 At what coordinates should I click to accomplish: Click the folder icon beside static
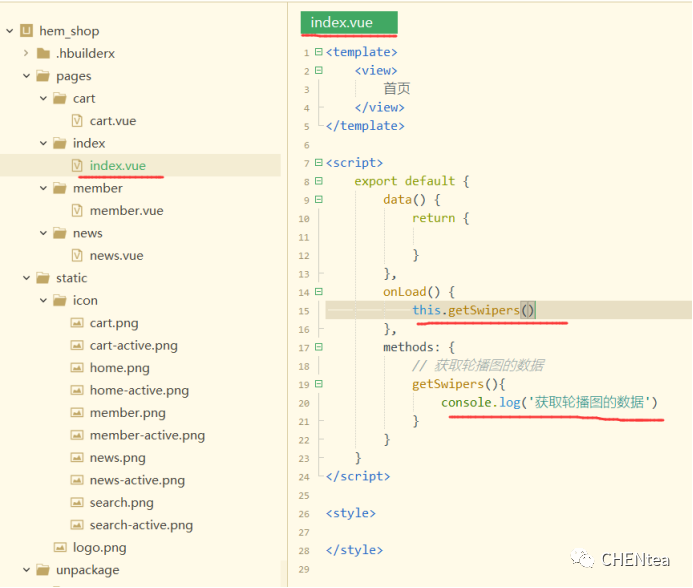(43, 278)
